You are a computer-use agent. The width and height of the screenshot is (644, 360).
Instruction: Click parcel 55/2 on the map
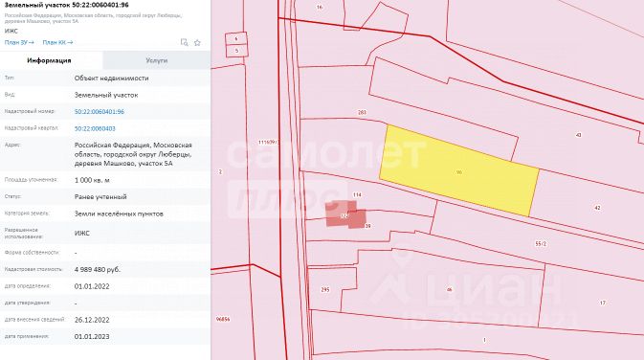click(x=541, y=244)
